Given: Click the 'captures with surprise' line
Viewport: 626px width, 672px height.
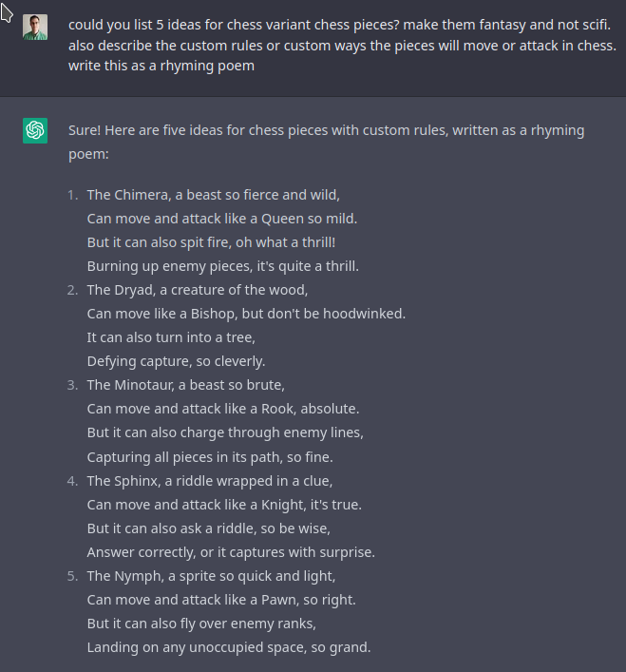Looking at the screenshot, I should tap(231, 552).
